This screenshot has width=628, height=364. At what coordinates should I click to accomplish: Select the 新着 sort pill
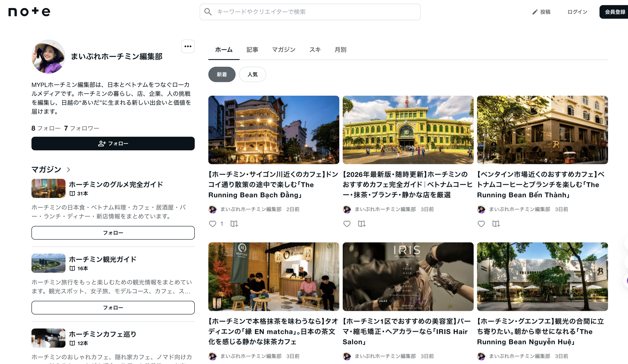pyautogui.click(x=222, y=75)
